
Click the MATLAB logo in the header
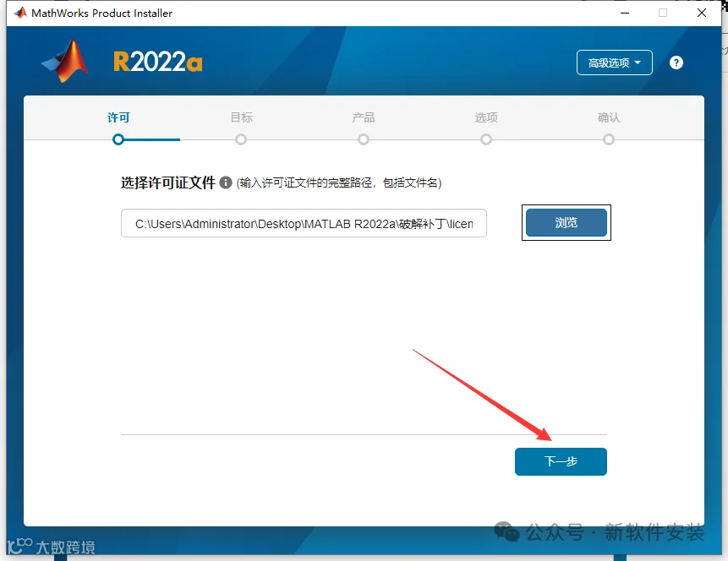click(x=65, y=61)
